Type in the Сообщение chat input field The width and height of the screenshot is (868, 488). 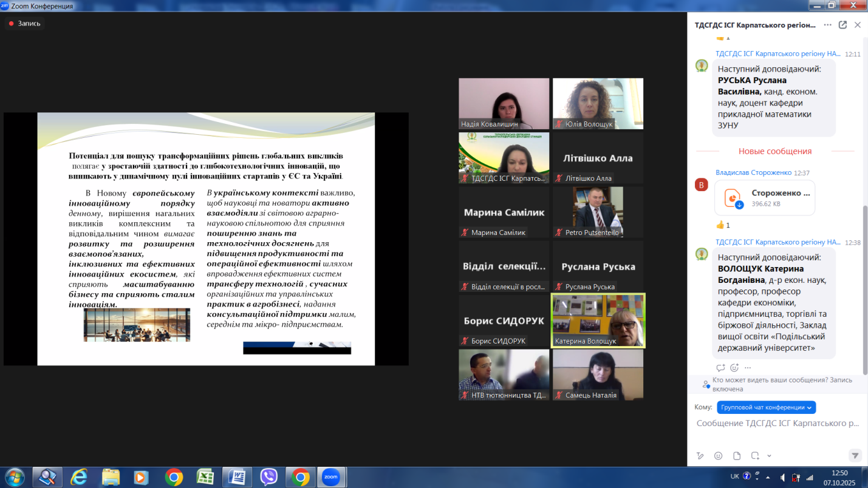pyautogui.click(x=777, y=424)
